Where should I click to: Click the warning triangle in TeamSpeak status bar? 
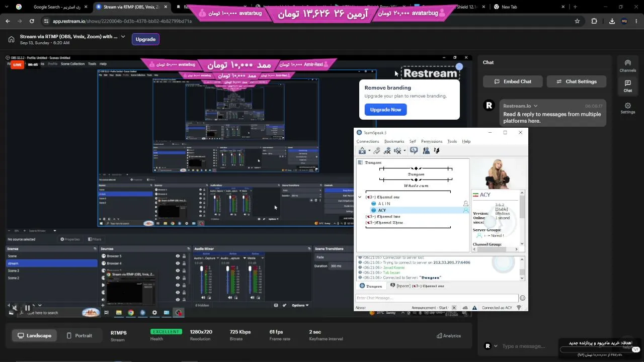point(474,308)
